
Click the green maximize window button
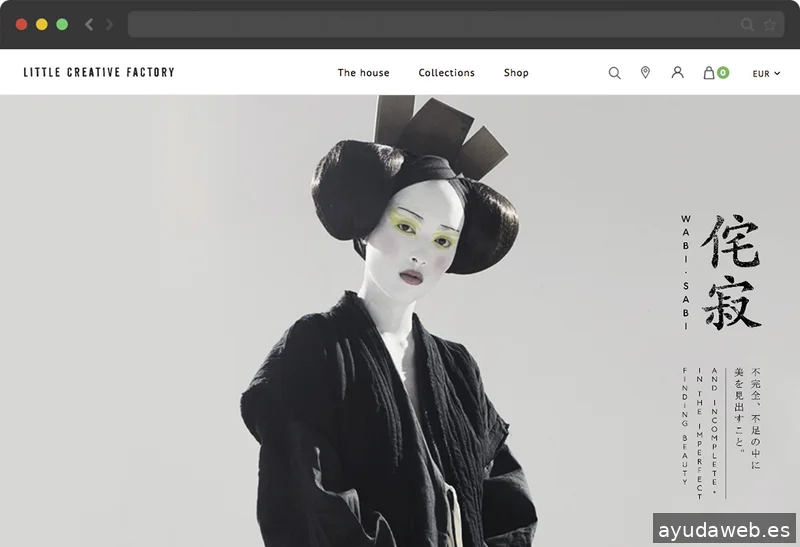62,24
